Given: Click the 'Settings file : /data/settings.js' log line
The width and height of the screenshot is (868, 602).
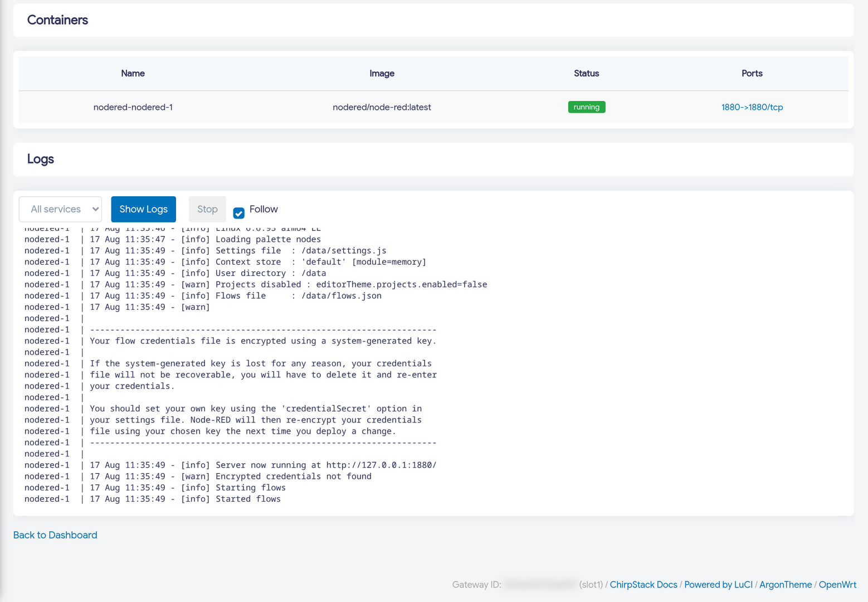Looking at the screenshot, I should [x=206, y=251].
